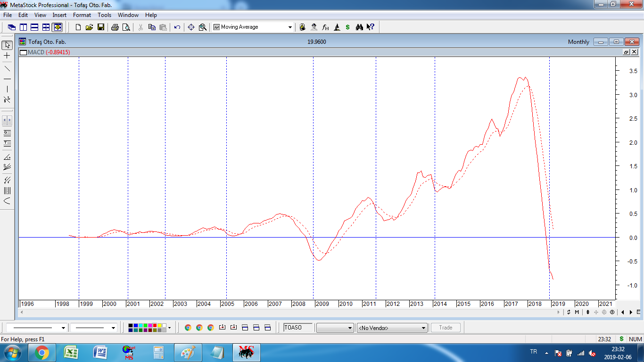Screen dimensions: 644x362
Task: Select the arrow pointer tool
Action: [x=7, y=45]
